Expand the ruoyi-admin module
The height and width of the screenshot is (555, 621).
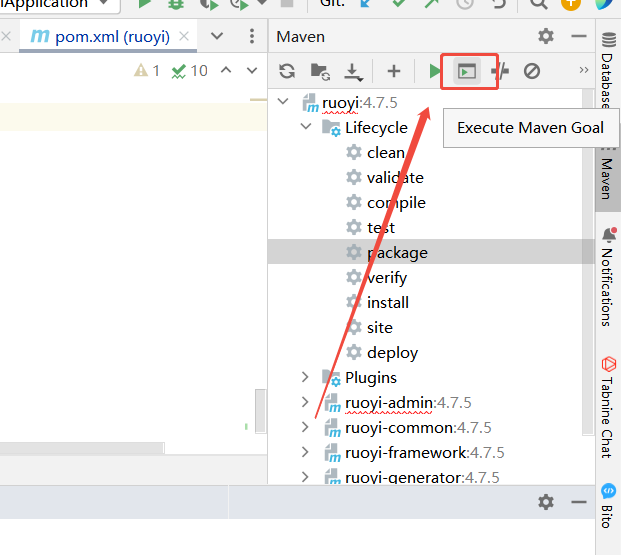tap(305, 402)
